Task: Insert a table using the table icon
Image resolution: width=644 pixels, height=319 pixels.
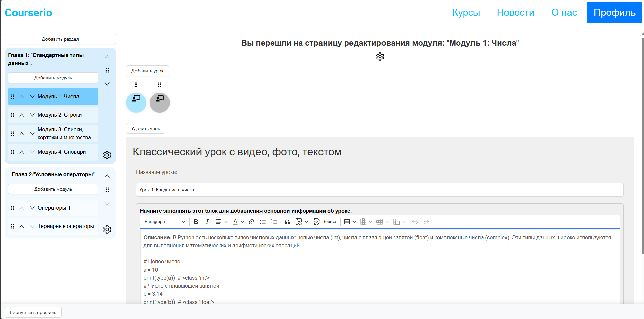Action: [348, 222]
